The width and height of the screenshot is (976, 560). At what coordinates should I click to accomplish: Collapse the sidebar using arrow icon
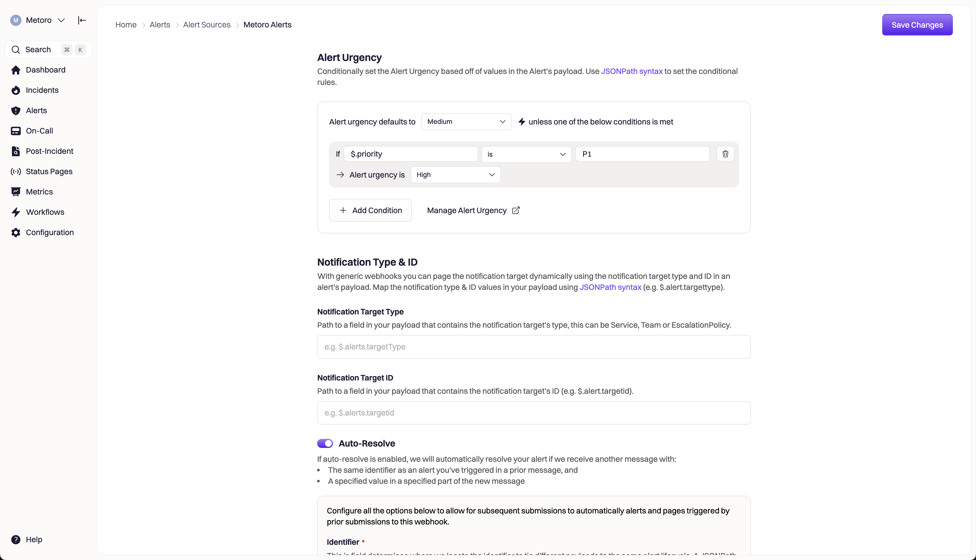click(x=82, y=20)
